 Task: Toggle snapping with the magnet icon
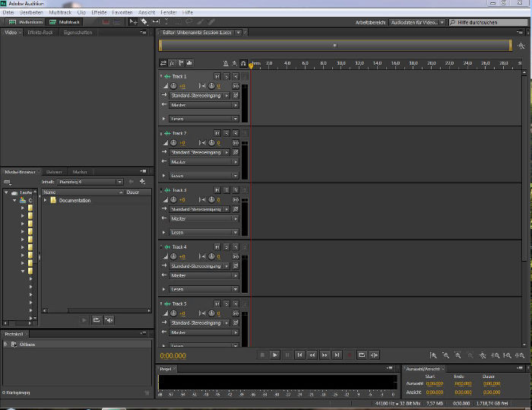pos(243,64)
